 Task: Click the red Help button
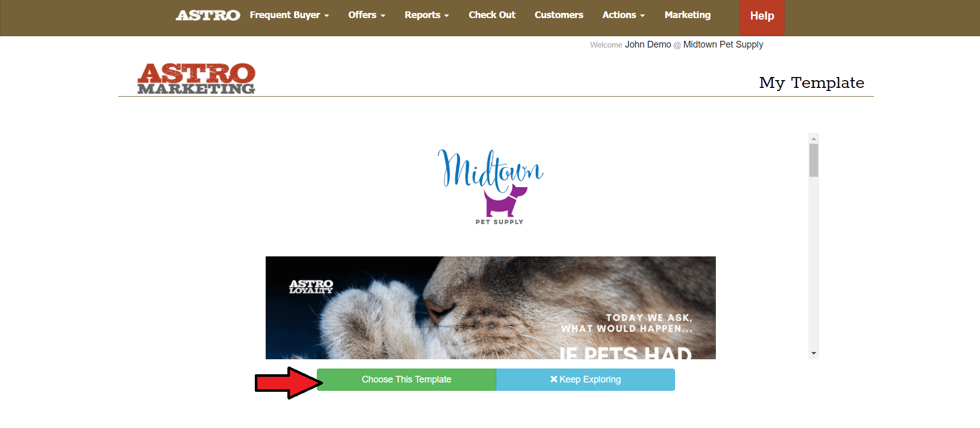click(x=762, y=17)
